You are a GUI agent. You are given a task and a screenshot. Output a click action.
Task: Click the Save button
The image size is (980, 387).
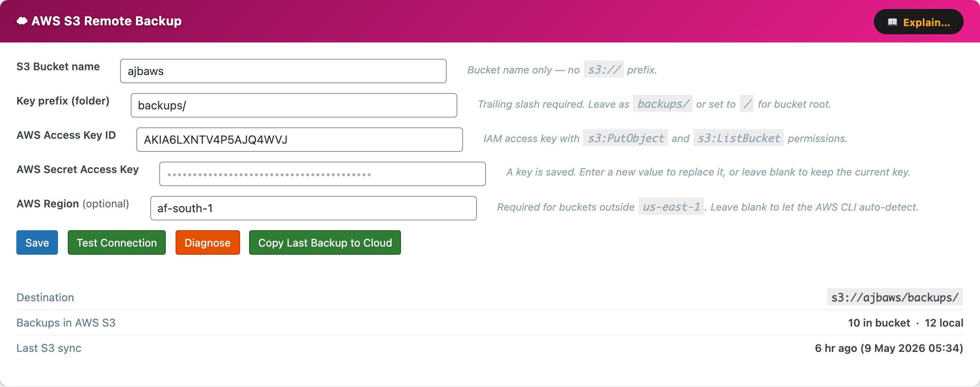37,242
